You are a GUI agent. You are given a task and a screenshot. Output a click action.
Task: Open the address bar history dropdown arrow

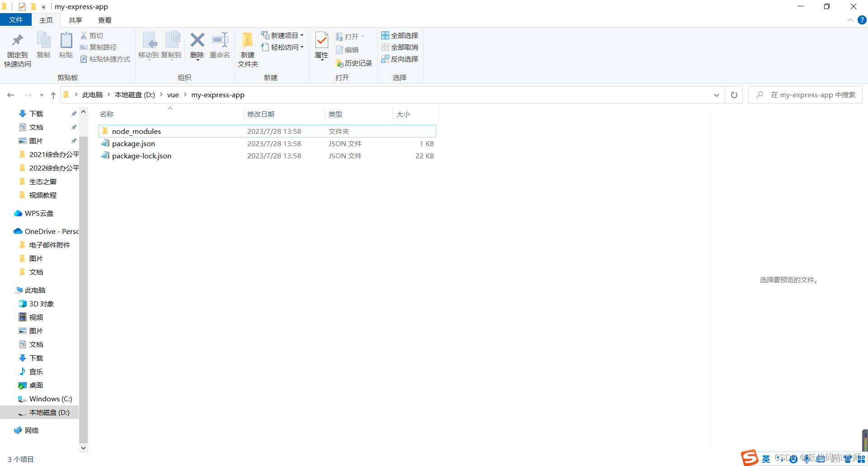point(717,95)
